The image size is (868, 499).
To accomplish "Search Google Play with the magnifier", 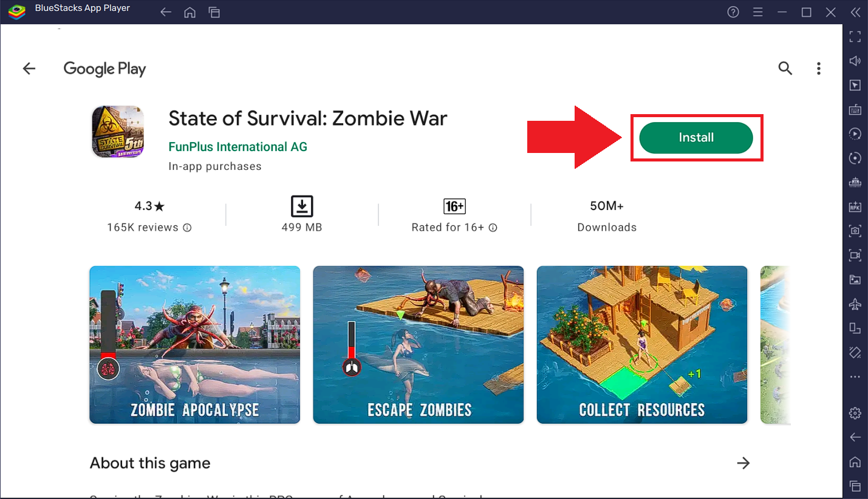I will point(785,69).
